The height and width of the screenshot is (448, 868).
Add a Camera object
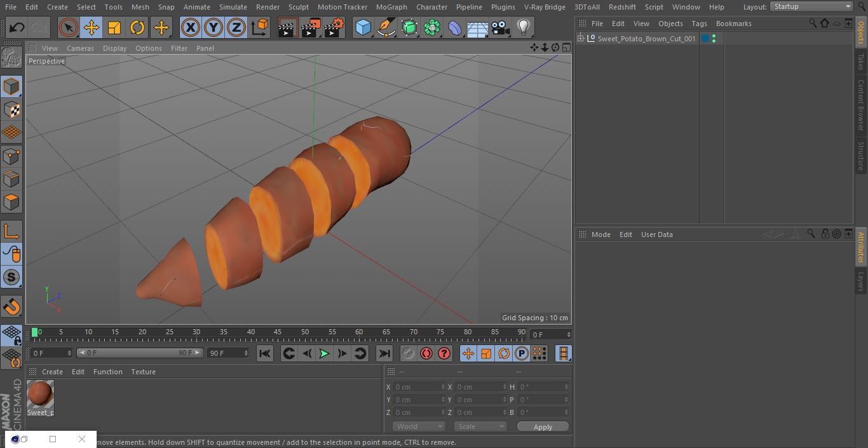(x=500, y=28)
